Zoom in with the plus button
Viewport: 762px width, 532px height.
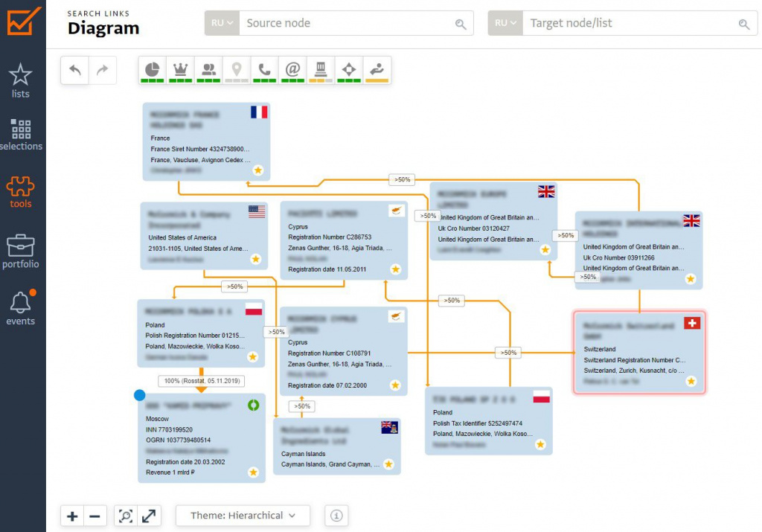tap(72, 516)
